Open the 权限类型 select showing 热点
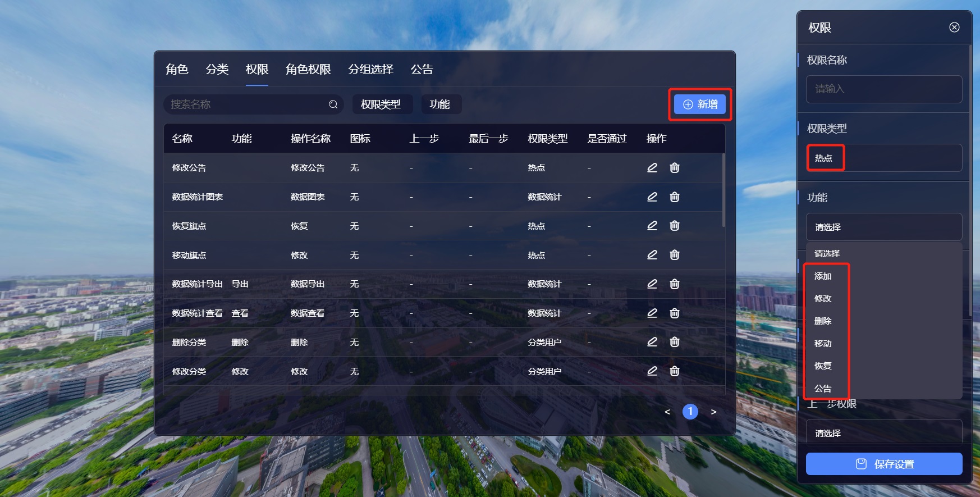 click(x=884, y=158)
